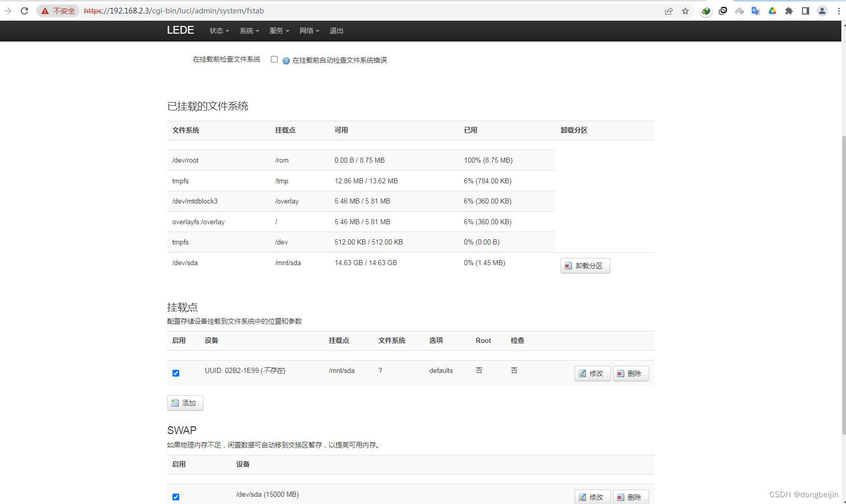This screenshot has width=846, height=504.
Task: Click 添加 to add a mount point
Action: click(x=185, y=403)
